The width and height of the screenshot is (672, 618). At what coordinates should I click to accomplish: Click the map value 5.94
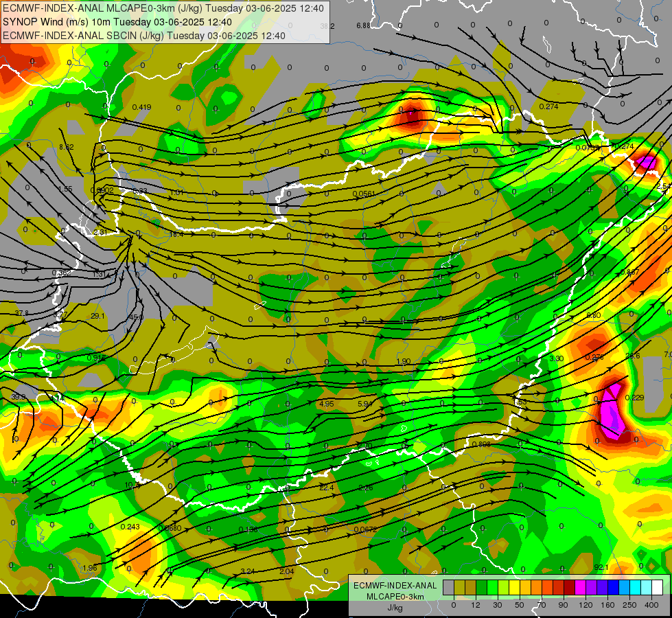(x=365, y=404)
